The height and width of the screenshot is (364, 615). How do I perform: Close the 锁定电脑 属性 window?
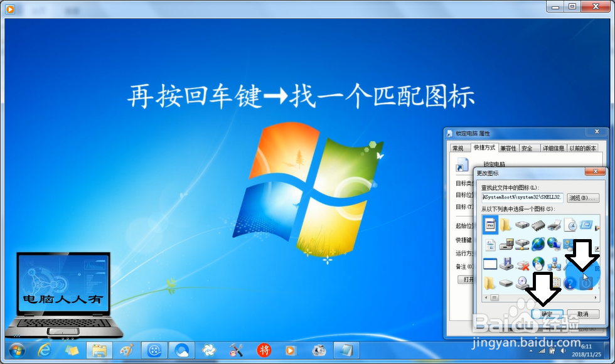[597, 132]
